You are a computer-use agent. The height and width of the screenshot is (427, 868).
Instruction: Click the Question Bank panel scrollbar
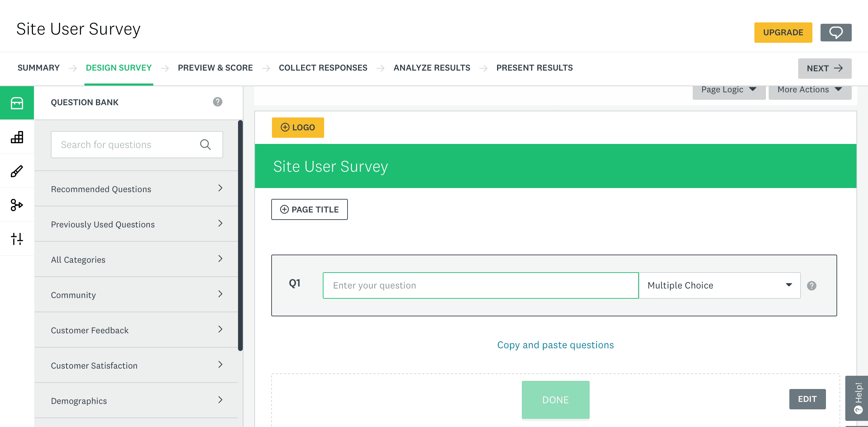tap(240, 236)
